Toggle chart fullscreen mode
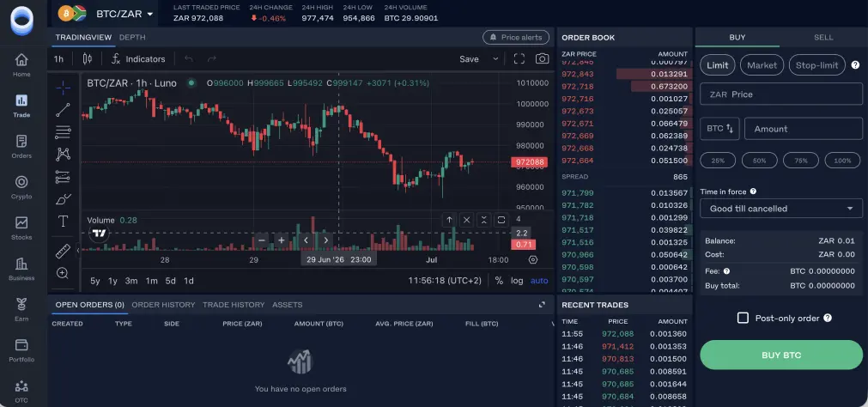Viewport: 868px width, 407px height. pos(519,58)
